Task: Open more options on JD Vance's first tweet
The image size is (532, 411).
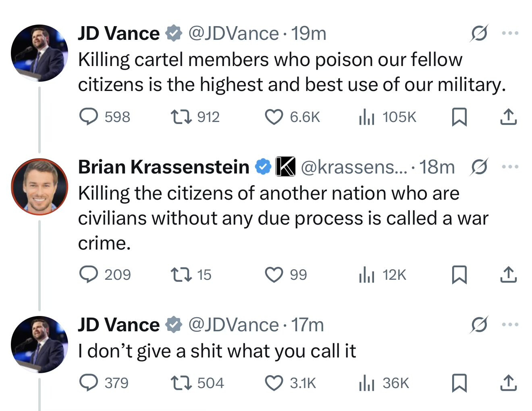Action: point(510,33)
